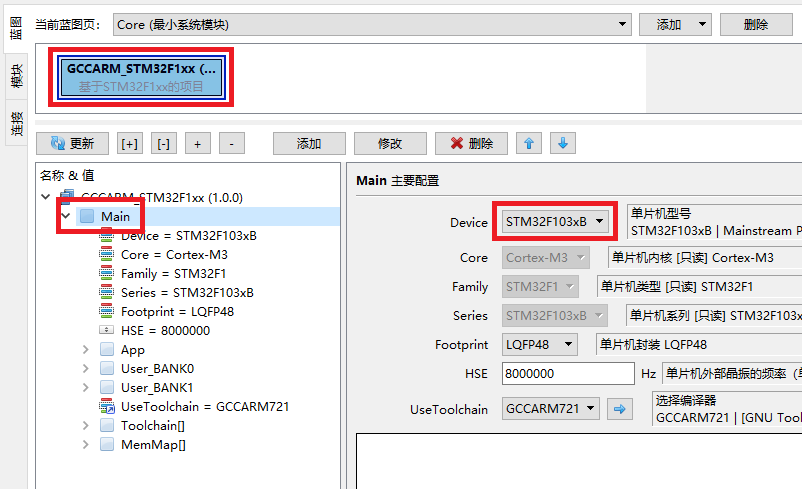Select Family = STM32F1 tree row
The image size is (802, 489).
click(173, 274)
